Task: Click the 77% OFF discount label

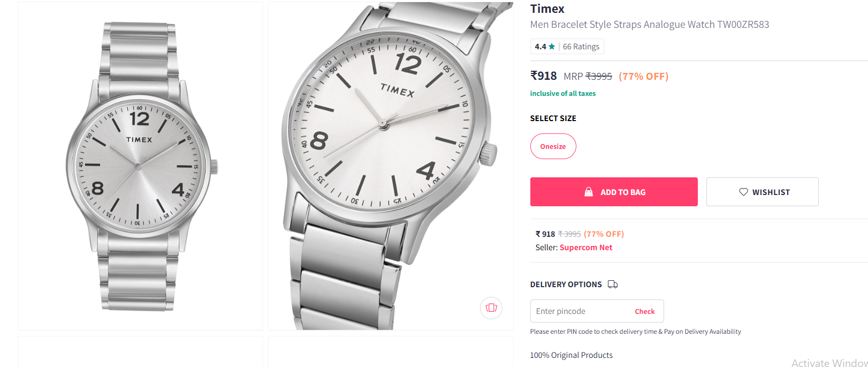Action: click(643, 77)
